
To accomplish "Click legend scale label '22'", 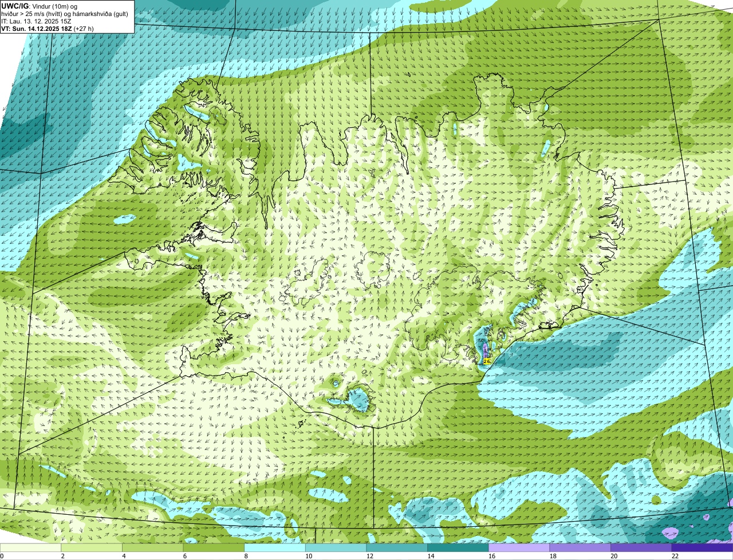I will pyautogui.click(x=675, y=556).
